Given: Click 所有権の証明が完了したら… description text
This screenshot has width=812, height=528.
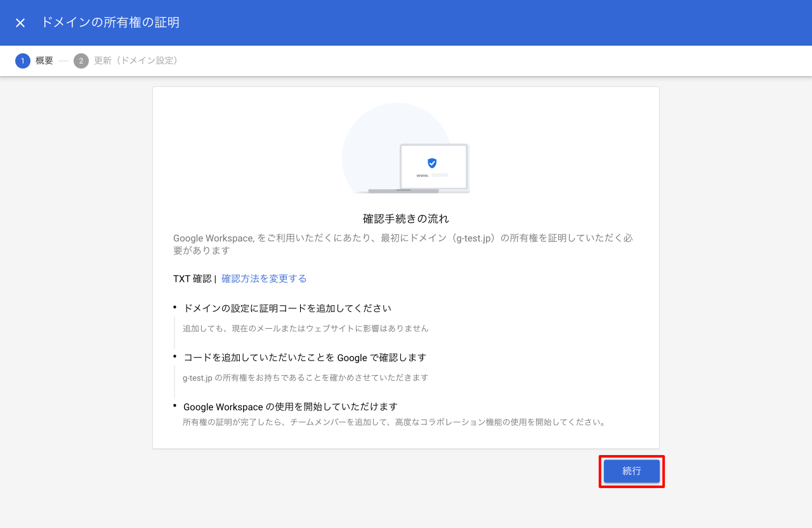Looking at the screenshot, I should click(x=395, y=422).
